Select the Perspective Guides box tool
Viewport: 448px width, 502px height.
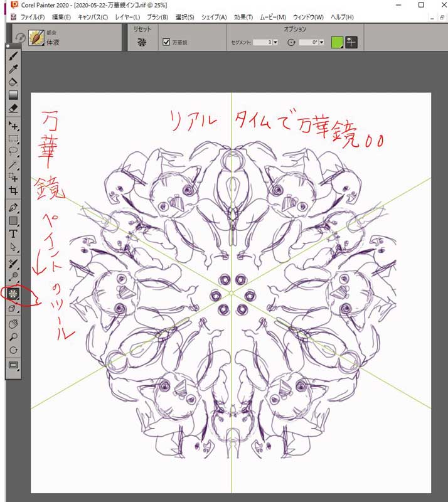coord(12,309)
